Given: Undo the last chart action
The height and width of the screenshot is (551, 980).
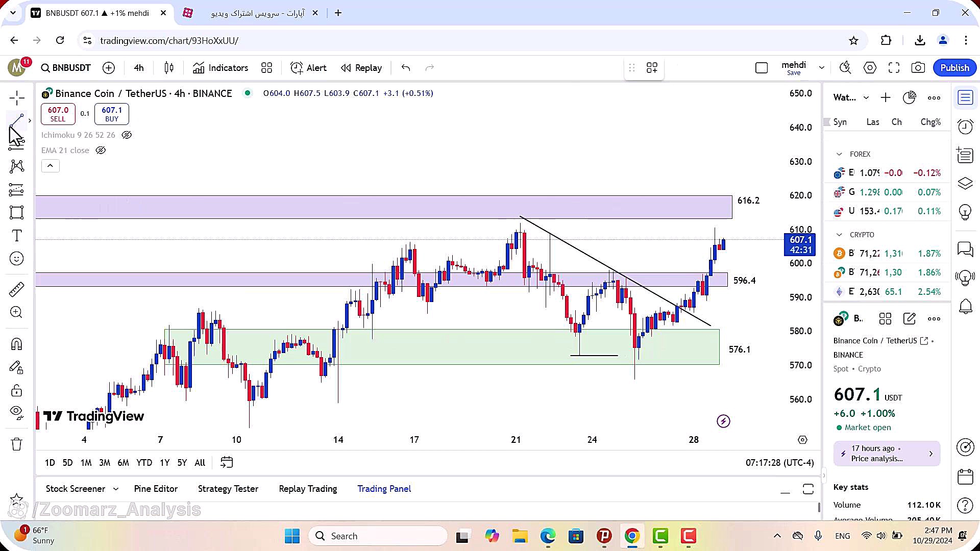Looking at the screenshot, I should coord(406,68).
